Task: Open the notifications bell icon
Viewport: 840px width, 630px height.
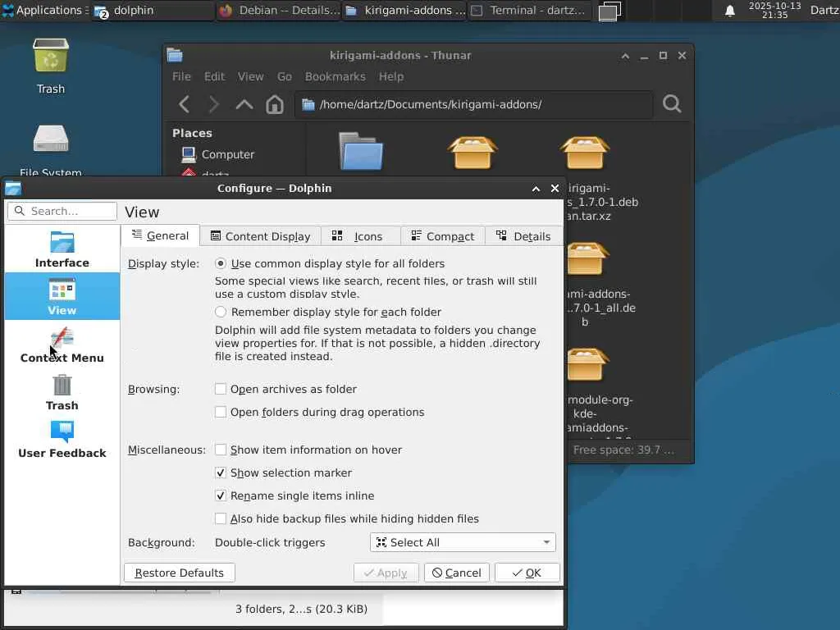Action: click(729, 11)
